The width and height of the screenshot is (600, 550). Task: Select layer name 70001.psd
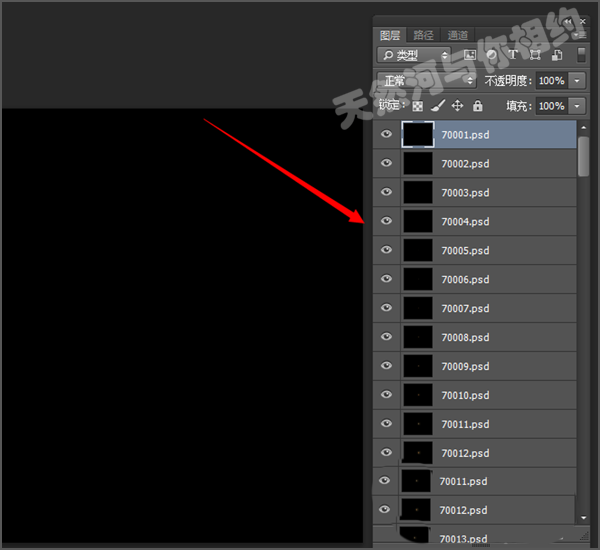coord(465,135)
